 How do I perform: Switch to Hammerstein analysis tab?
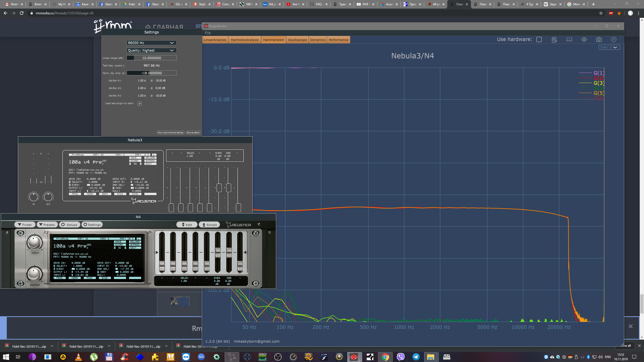[x=273, y=40]
